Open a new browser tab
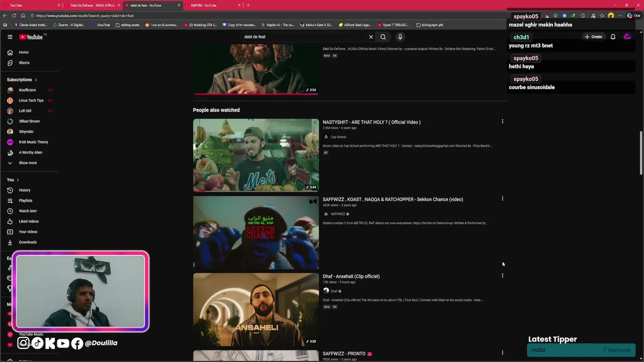The width and height of the screenshot is (644, 362). [x=248, y=5]
